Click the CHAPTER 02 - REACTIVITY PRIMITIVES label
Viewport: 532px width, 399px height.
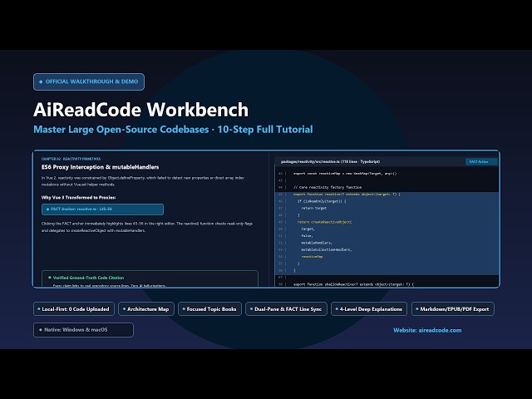tap(71, 159)
